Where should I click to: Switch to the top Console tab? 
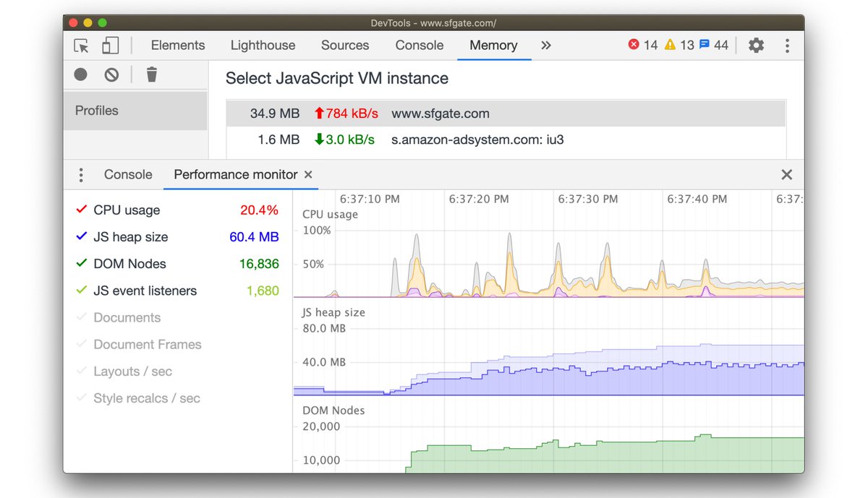[420, 45]
